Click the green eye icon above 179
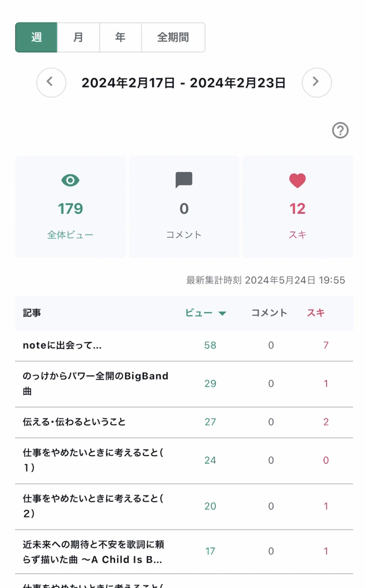365x588 pixels. tap(70, 180)
